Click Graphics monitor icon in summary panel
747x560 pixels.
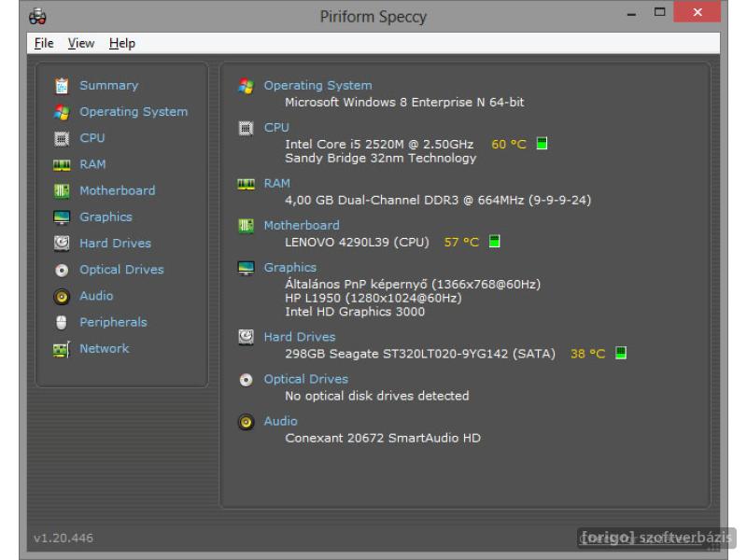246,268
